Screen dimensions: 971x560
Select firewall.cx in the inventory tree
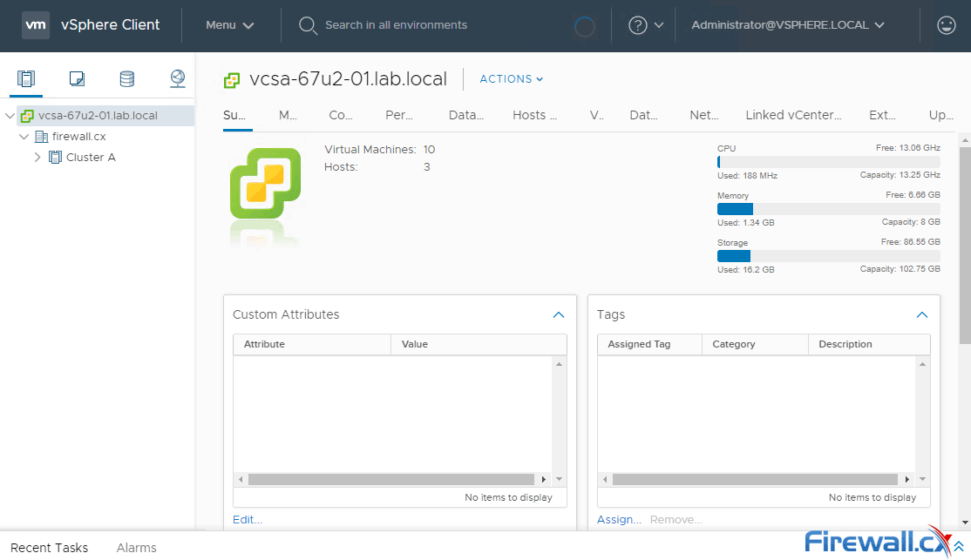pos(79,137)
